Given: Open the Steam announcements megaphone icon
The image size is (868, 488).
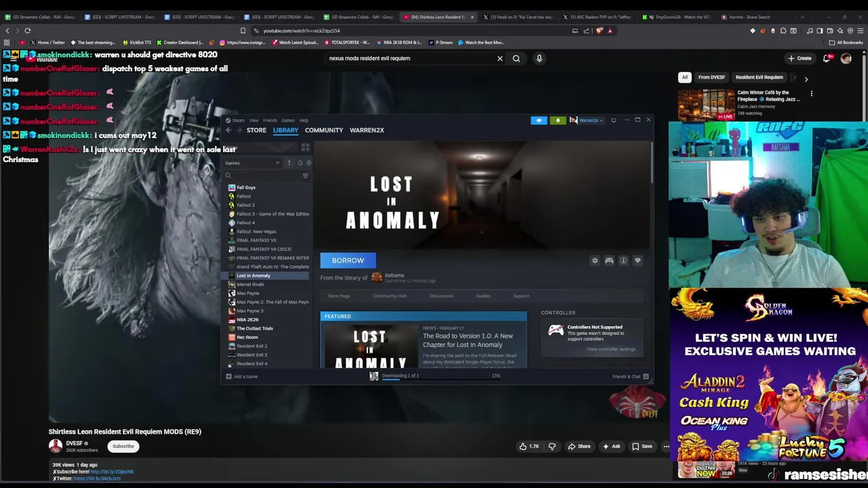Looking at the screenshot, I should pos(539,120).
